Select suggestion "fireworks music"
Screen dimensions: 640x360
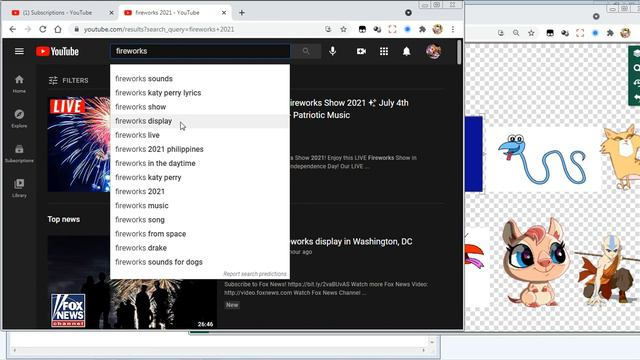tap(200, 206)
